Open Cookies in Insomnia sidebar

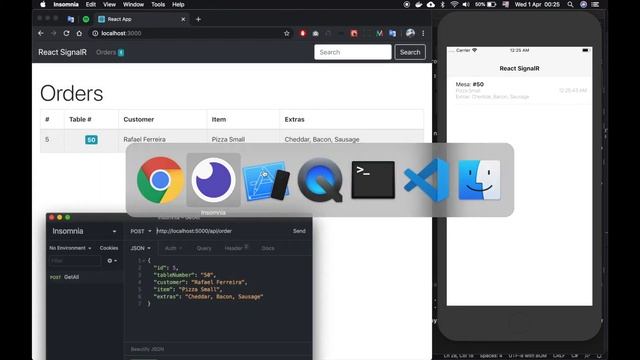click(109, 248)
